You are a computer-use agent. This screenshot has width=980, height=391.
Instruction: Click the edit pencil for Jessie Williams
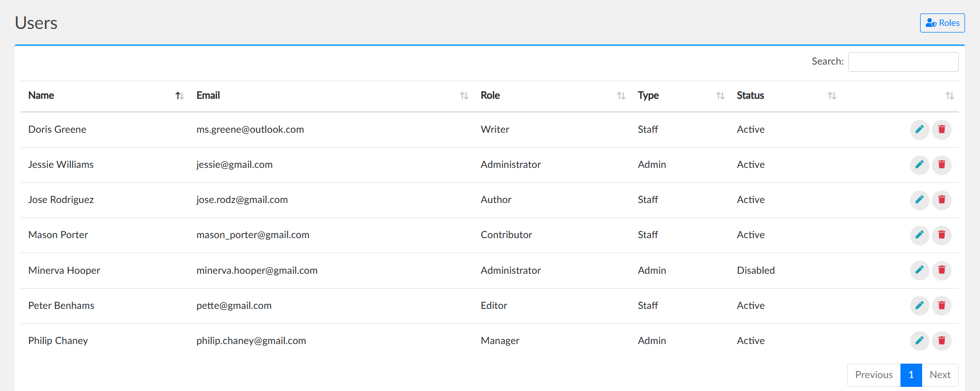pos(919,165)
